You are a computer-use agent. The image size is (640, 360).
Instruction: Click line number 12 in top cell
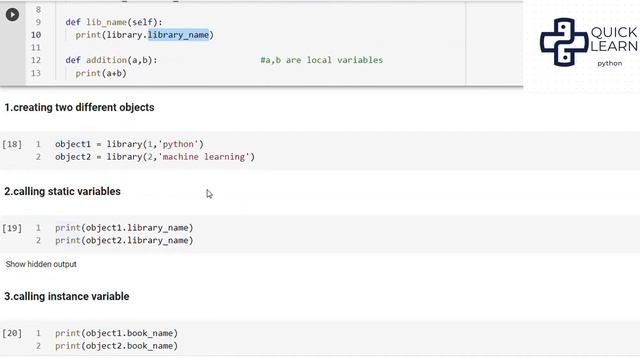pos(36,60)
